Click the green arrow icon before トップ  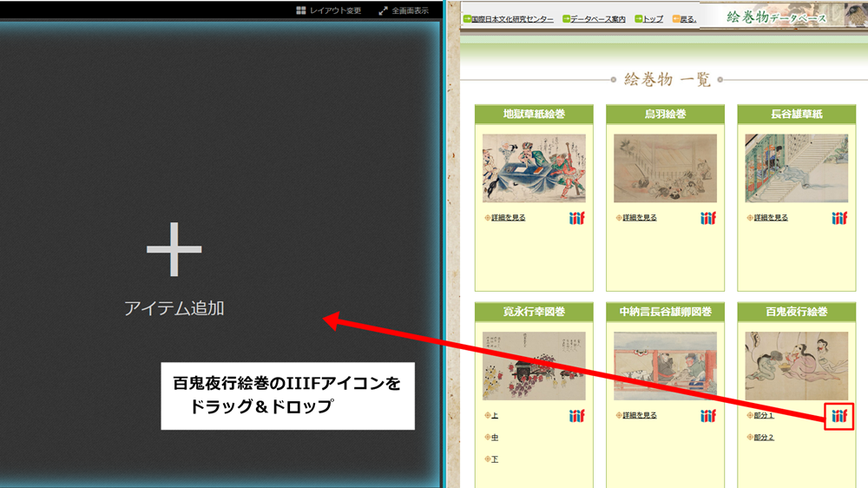pos(638,19)
